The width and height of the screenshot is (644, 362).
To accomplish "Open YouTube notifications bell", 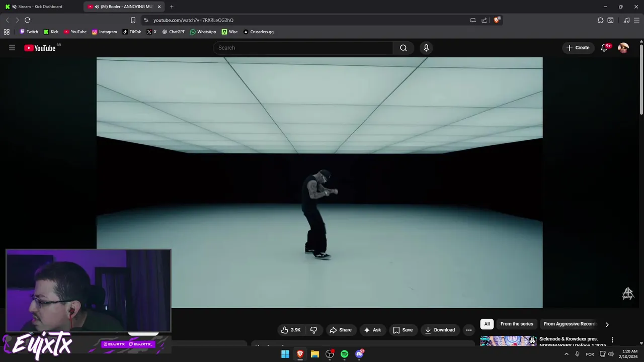I will 604,48.
